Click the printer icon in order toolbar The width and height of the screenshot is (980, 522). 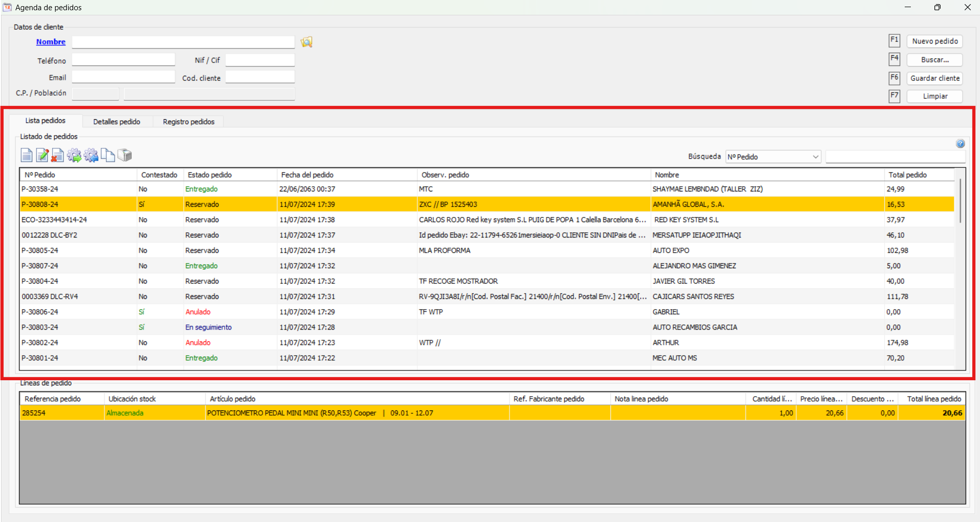click(x=125, y=155)
